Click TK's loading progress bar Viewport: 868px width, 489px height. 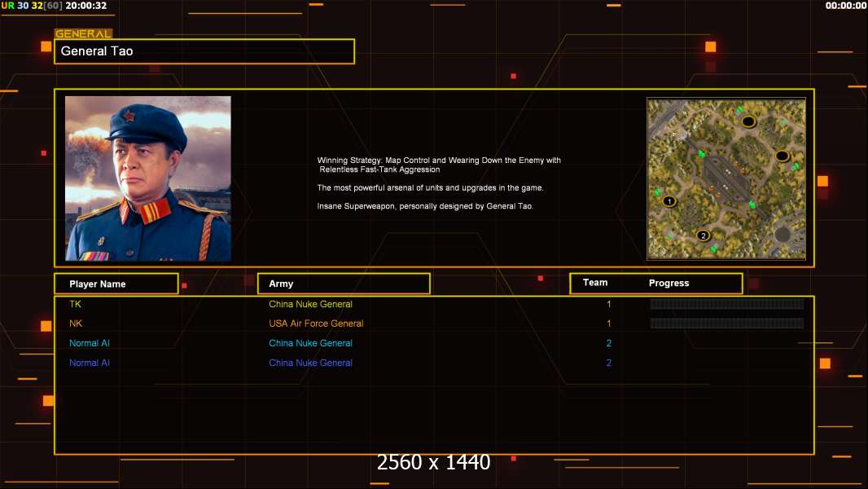click(x=727, y=303)
